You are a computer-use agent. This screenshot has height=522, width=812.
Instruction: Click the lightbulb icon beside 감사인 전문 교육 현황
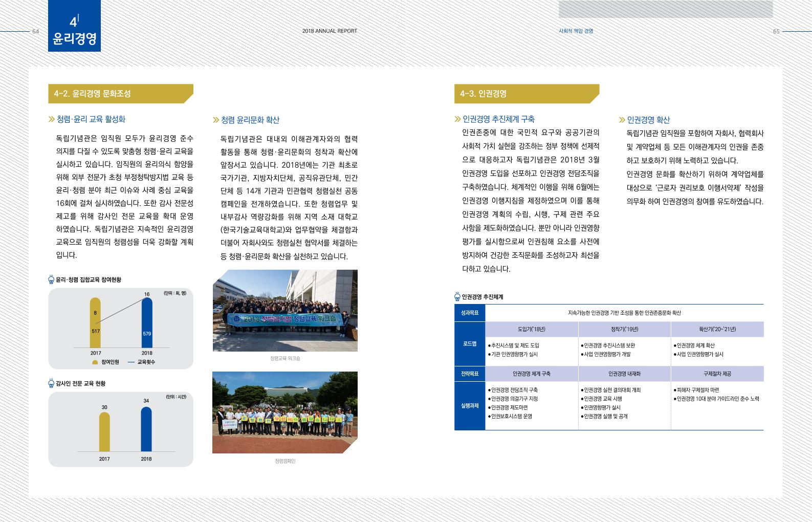51,383
